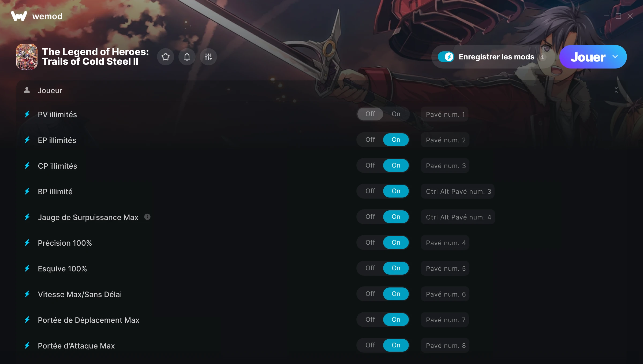Click the game cover thumbnail
Viewport: 643px width, 364px height.
click(x=27, y=57)
